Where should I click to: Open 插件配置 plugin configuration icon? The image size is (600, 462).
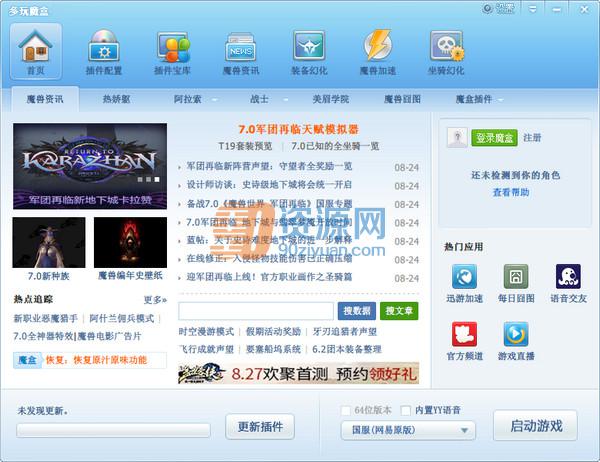click(104, 52)
